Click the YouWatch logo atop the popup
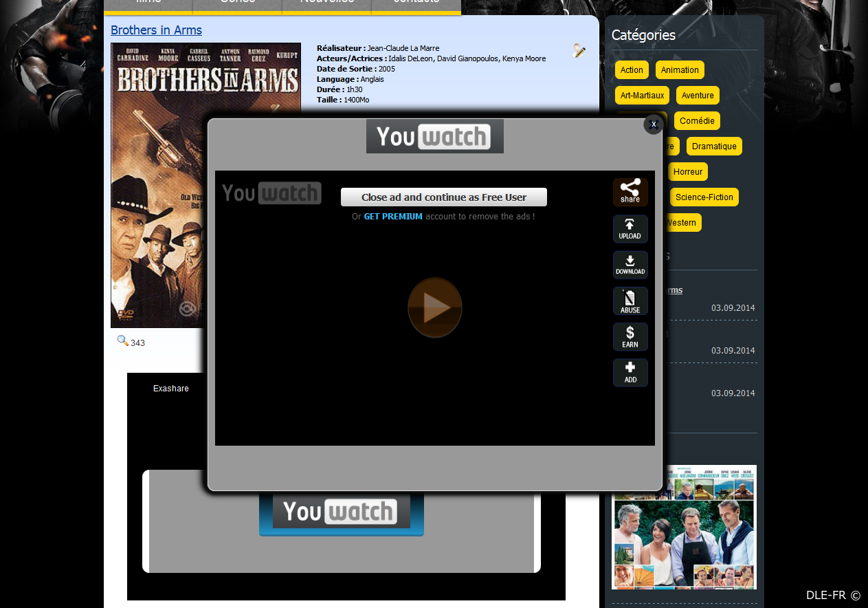 (435, 136)
